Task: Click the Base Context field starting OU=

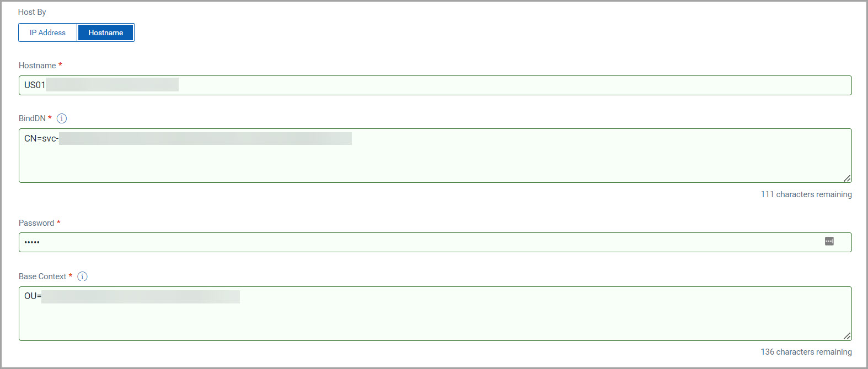Action: [386, 313]
